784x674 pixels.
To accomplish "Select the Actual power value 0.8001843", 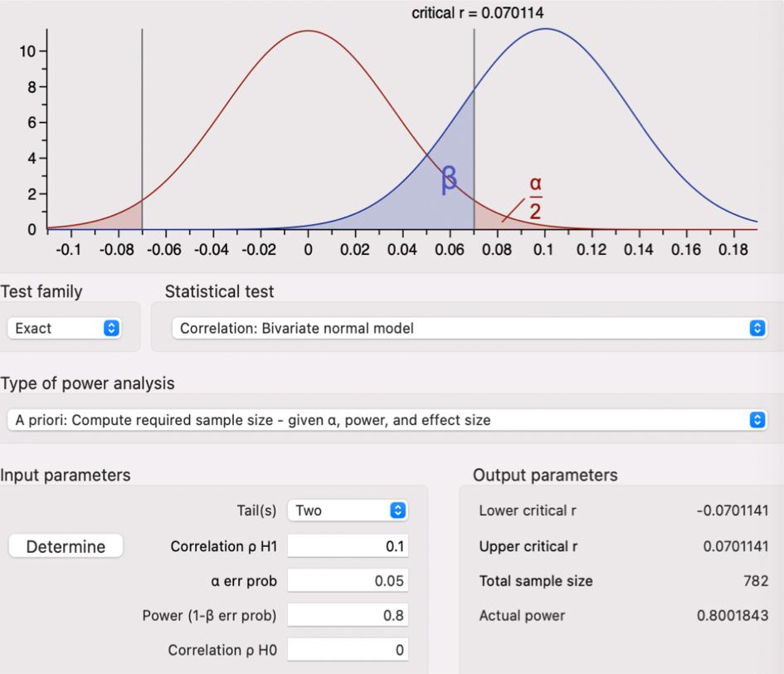I will point(733,615).
